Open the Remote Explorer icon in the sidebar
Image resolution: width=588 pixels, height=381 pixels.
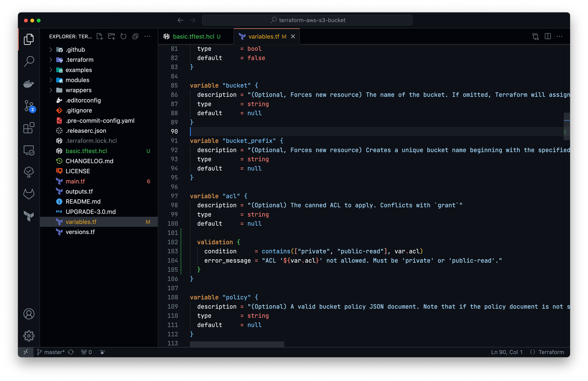(29, 150)
